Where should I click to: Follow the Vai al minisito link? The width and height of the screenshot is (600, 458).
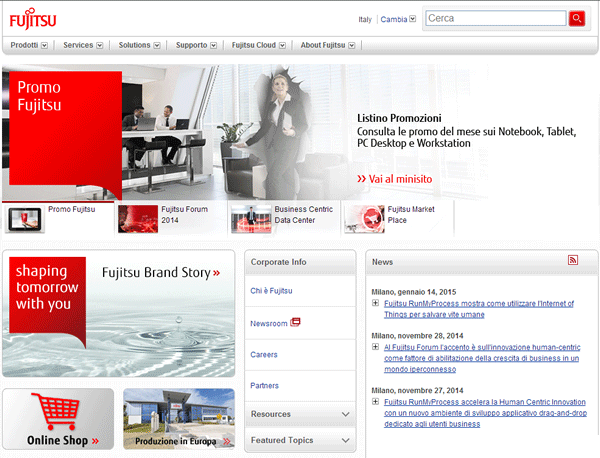tap(395, 179)
